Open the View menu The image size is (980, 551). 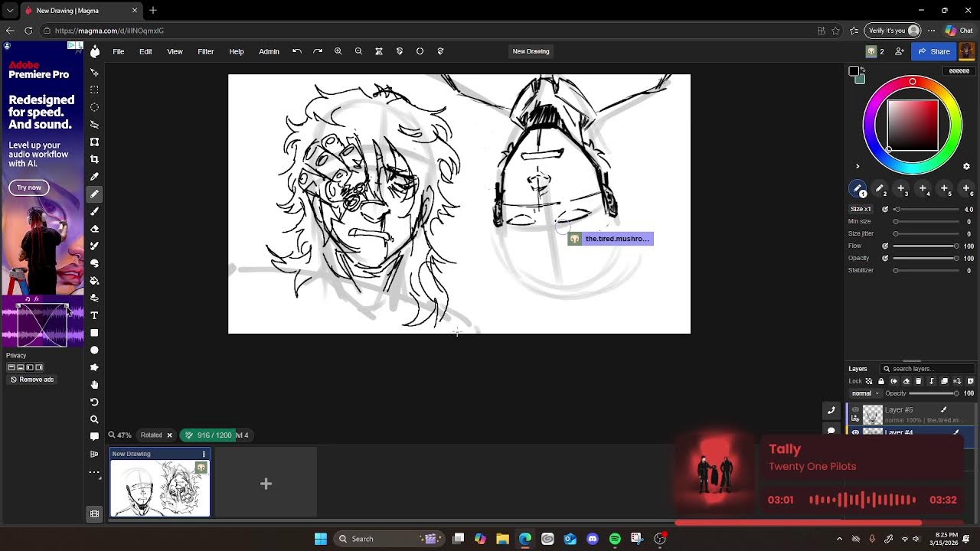pos(175,51)
